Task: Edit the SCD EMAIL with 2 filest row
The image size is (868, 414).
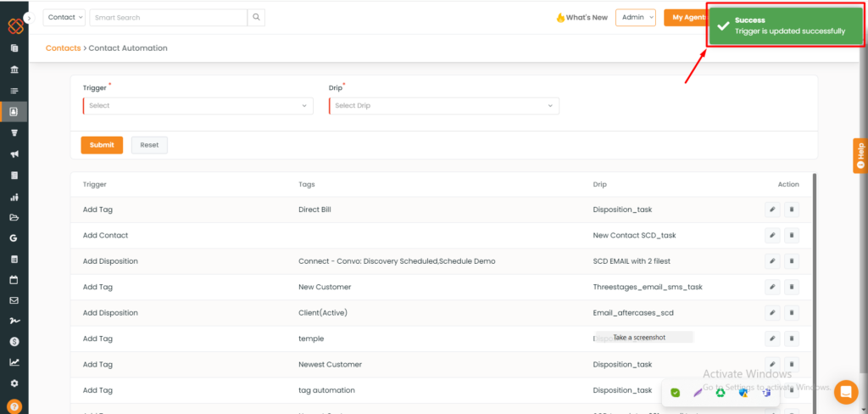Action: (x=772, y=261)
